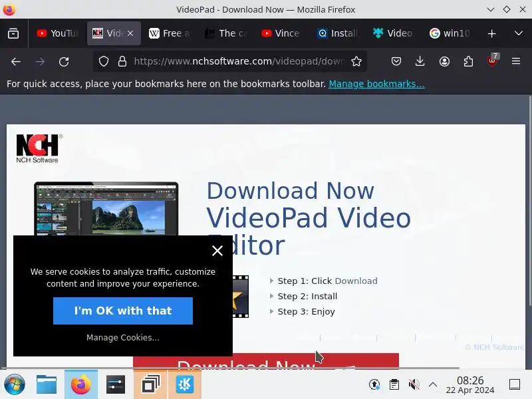The width and height of the screenshot is (532, 399).
Task: View site security lock information
Action: tap(122, 61)
